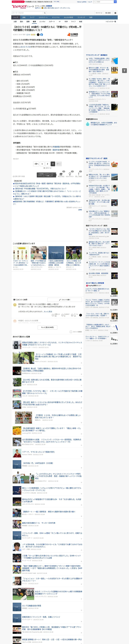Viewport: 129px width, 644px height.
Task: Open paid article エヌビディアの次に株価を牽引
Action: click(x=97, y=290)
